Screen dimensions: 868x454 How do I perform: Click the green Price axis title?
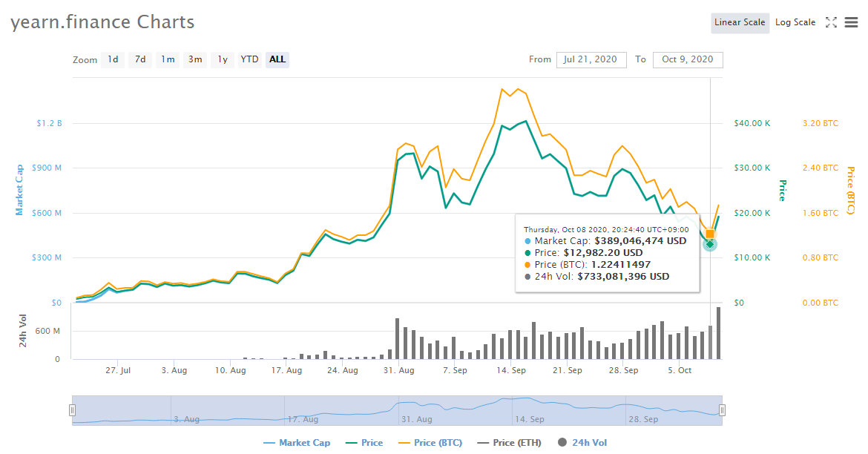click(783, 190)
